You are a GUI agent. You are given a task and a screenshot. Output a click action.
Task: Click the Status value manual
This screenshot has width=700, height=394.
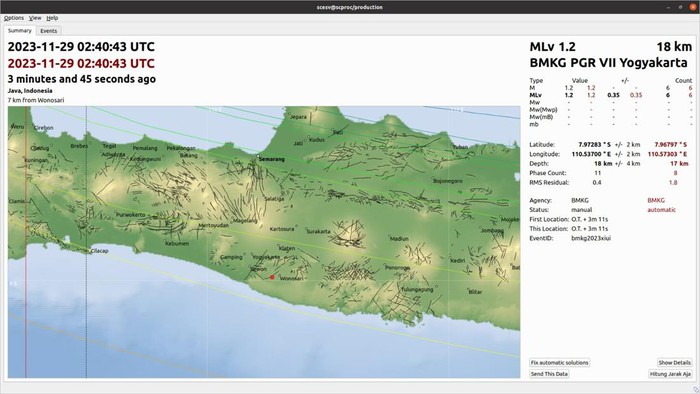(582, 210)
